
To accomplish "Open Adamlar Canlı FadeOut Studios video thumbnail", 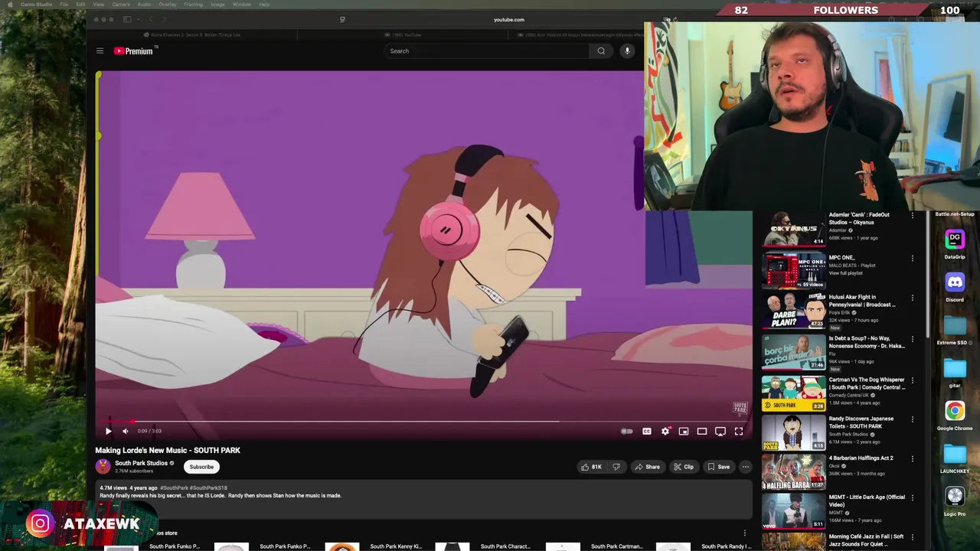I will [794, 229].
